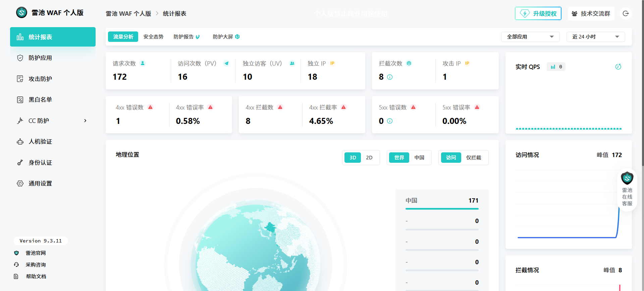Open 统计报表 in the sidebar
The width and height of the screenshot is (644, 291).
(53, 37)
